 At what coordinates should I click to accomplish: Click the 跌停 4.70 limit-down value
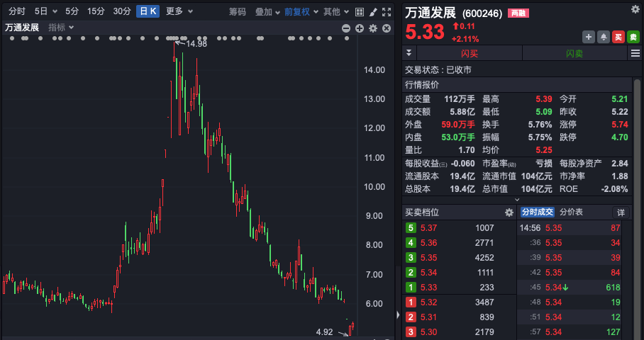click(620, 137)
